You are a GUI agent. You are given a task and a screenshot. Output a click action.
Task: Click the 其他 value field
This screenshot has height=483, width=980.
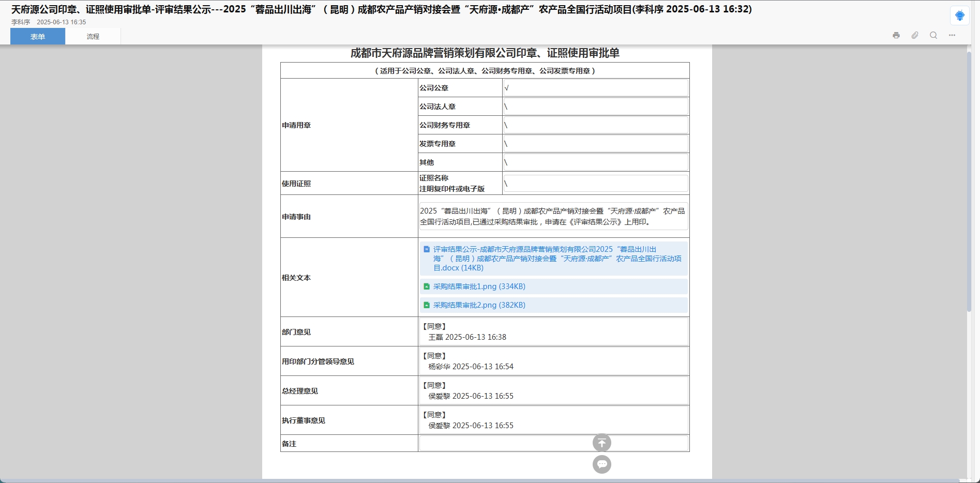(596, 162)
